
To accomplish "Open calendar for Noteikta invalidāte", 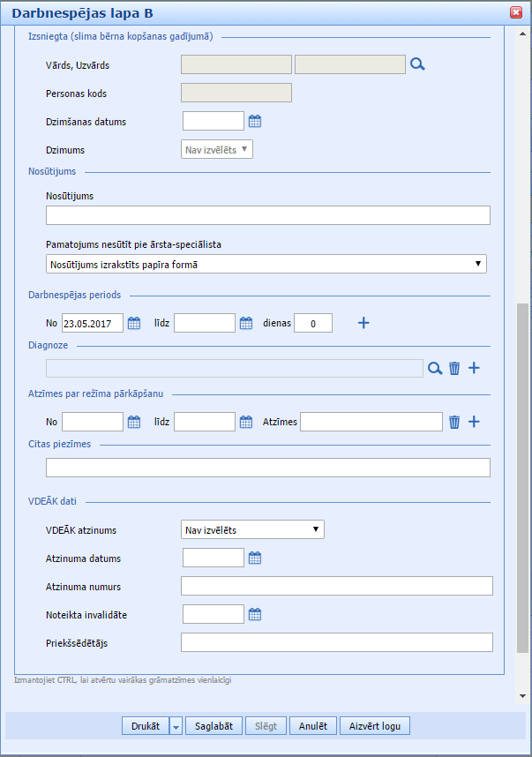I will (x=255, y=615).
